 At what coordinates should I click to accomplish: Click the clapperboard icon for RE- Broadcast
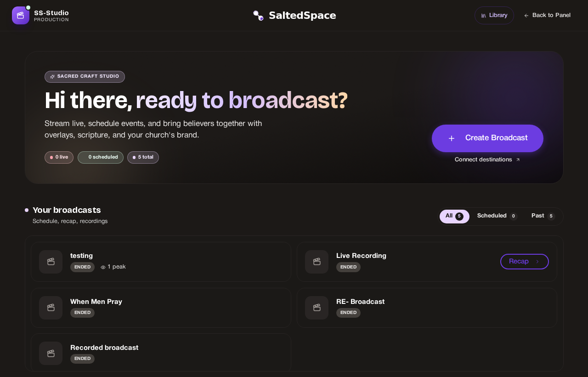317,308
